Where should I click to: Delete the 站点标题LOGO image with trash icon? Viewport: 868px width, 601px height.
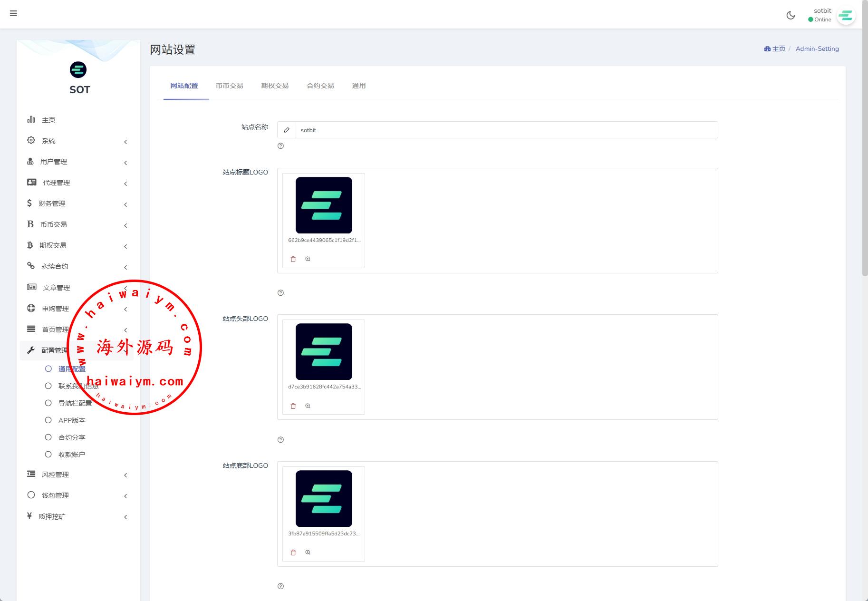coord(293,259)
